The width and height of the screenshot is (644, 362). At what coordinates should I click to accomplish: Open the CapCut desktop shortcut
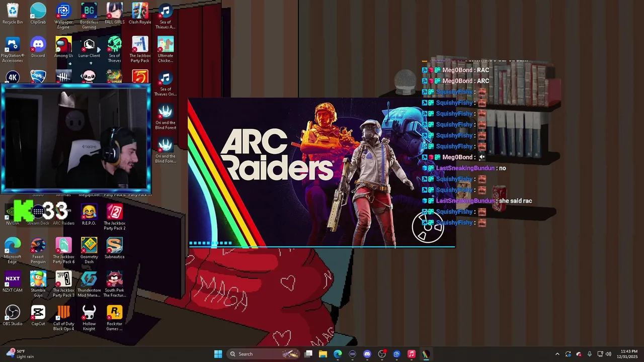pos(38,316)
